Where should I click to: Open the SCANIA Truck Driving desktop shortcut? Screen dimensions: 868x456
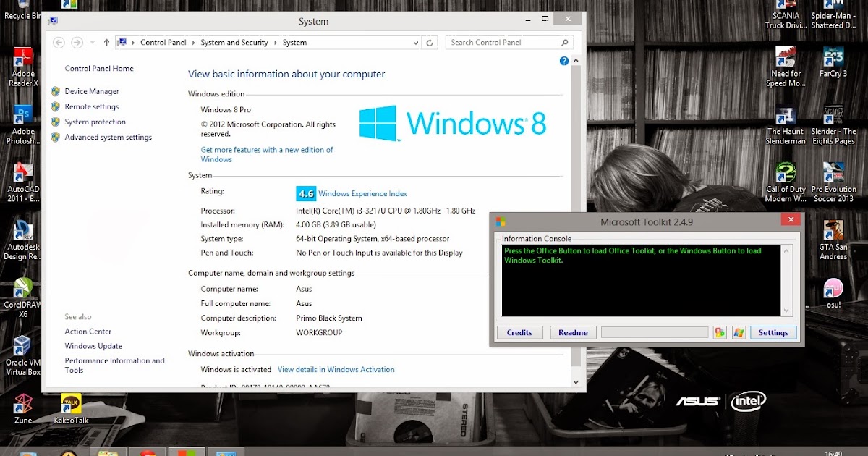point(786,14)
